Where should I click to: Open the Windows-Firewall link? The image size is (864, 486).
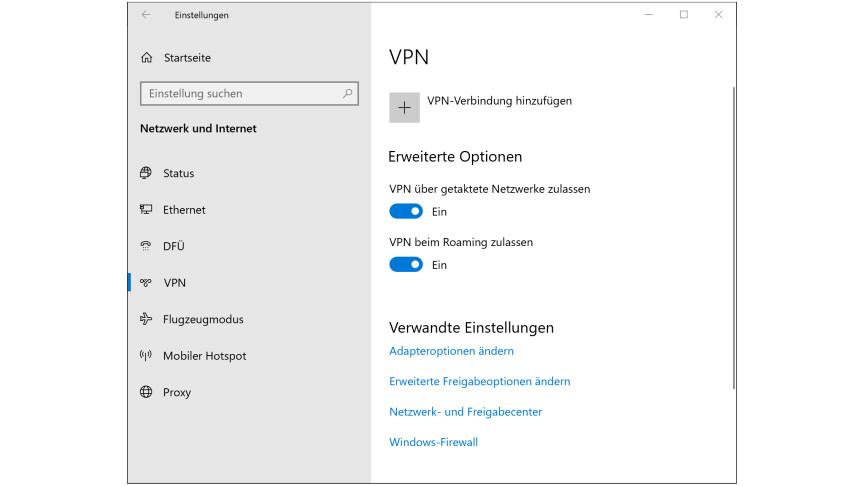433,442
